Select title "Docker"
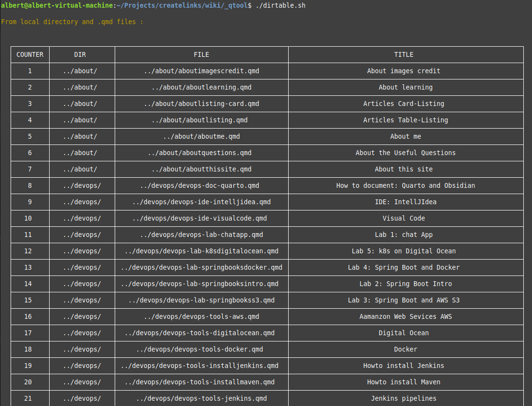Viewport: 532px width, 406px height. coord(406,349)
